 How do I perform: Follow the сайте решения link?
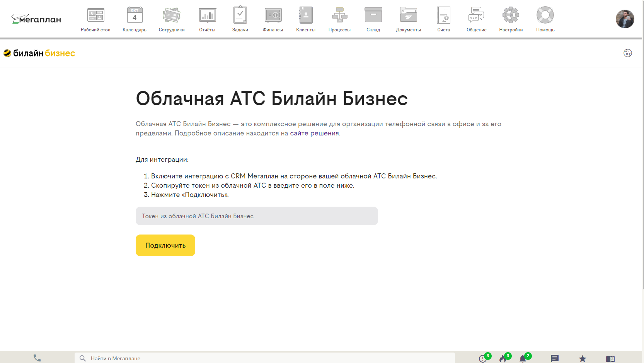coord(315,133)
